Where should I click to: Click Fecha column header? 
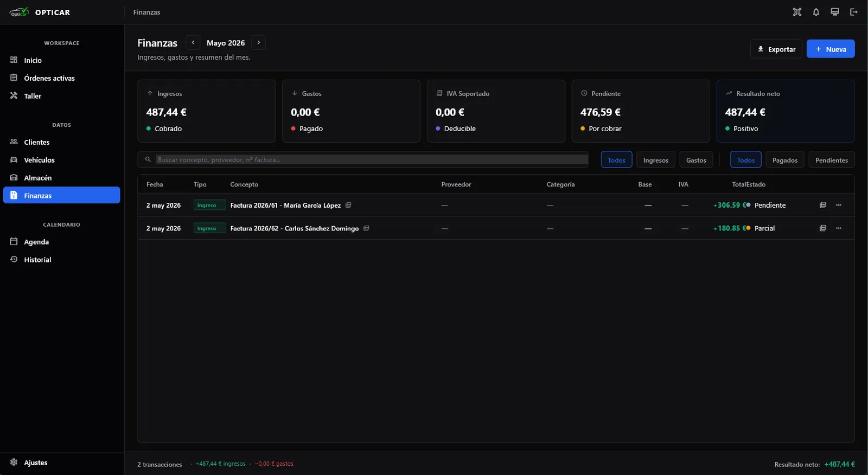[155, 184]
